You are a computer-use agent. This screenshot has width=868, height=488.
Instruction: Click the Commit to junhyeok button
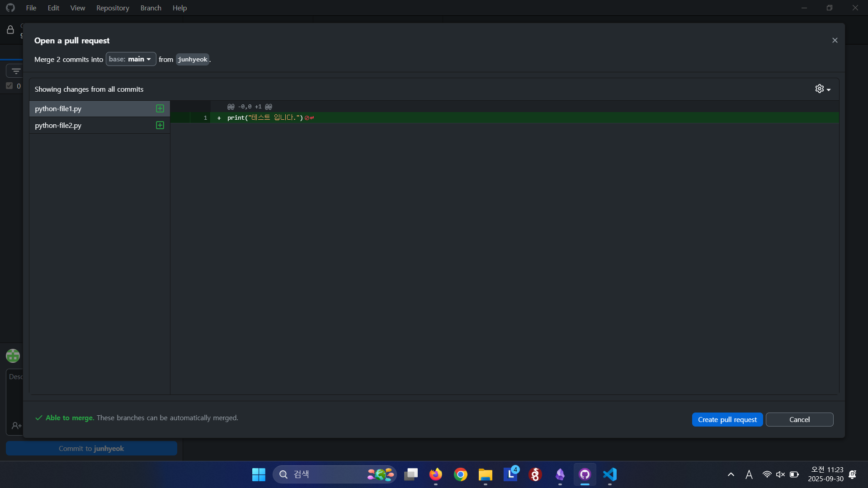(x=91, y=448)
